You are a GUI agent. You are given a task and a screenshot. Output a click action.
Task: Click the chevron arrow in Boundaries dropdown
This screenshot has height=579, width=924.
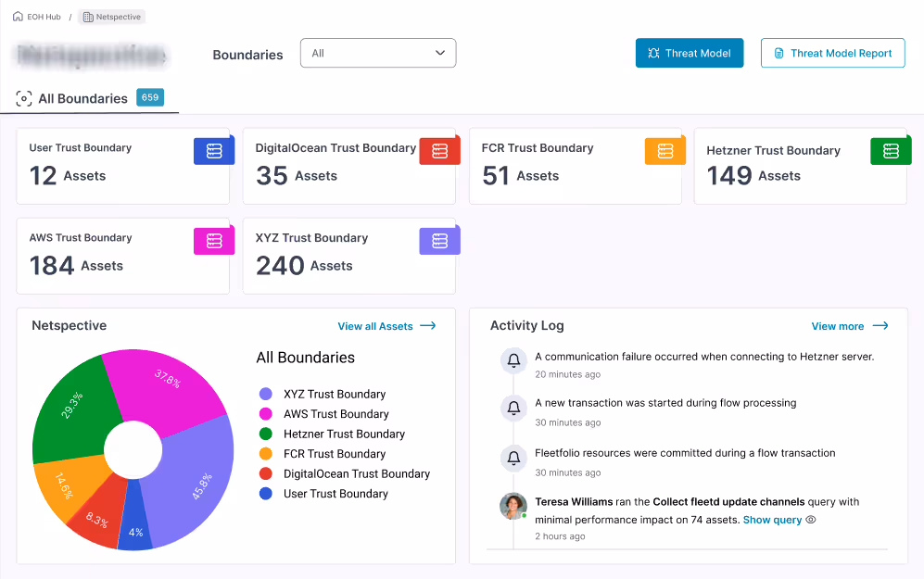tap(440, 53)
